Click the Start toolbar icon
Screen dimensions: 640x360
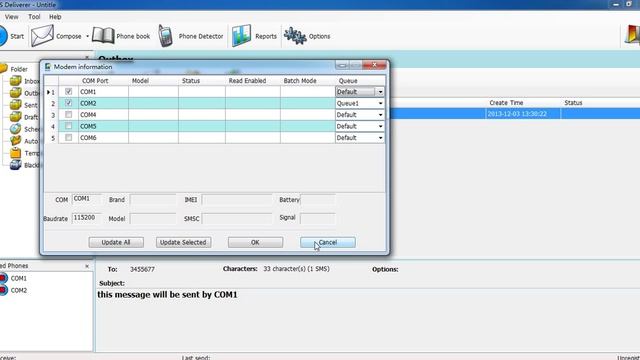(3, 36)
